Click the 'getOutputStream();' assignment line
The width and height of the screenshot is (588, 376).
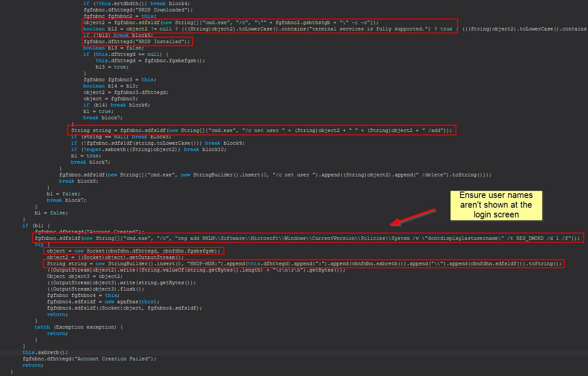[115, 257]
